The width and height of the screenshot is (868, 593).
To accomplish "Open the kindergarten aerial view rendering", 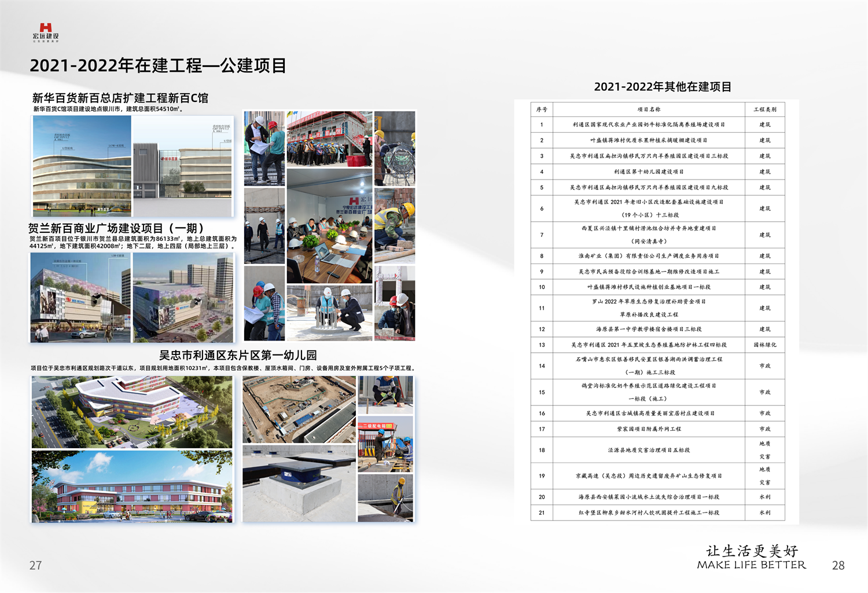I will point(132,412).
